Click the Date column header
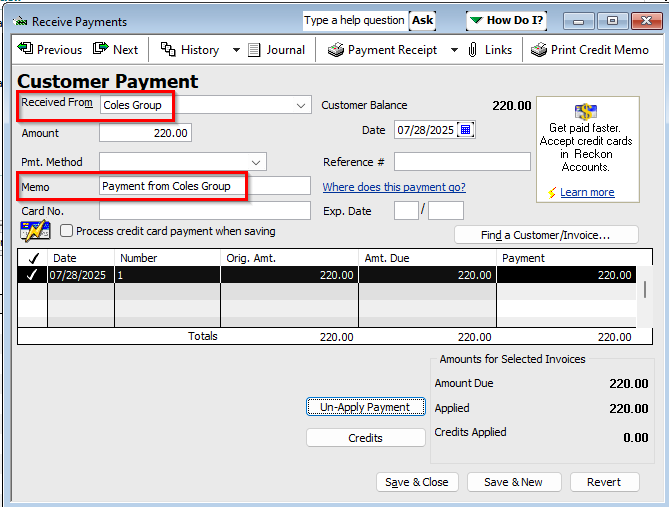Viewport: 669px width, 507px height. [x=81, y=258]
